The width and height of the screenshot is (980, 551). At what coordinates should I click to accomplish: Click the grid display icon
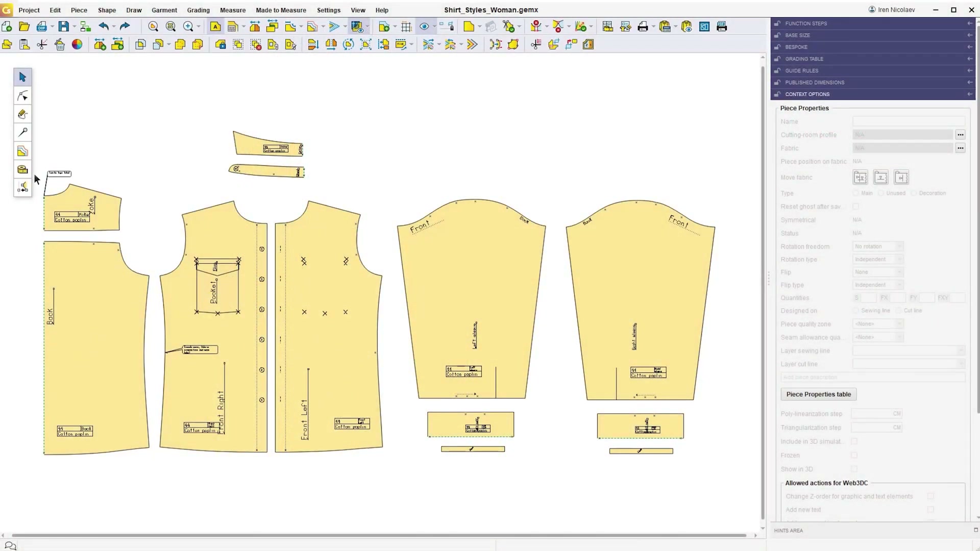pos(406,27)
